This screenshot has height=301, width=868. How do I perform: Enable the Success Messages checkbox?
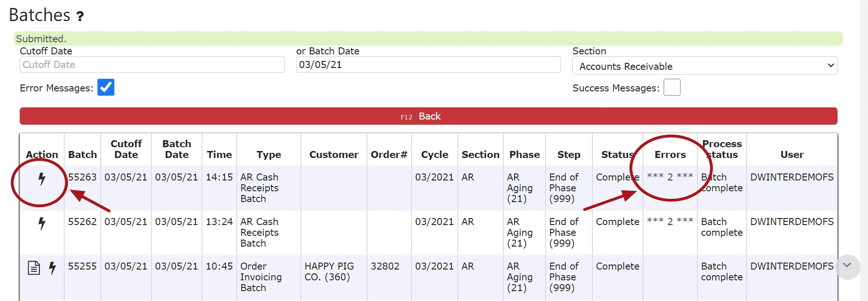pos(672,88)
